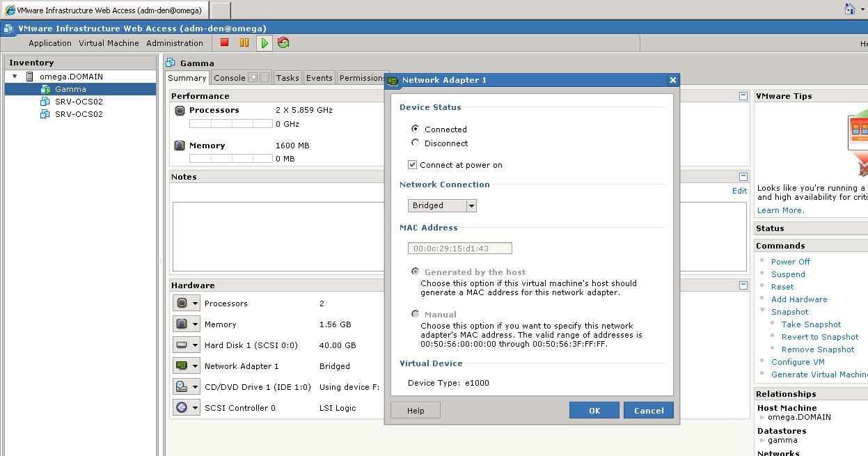
Task: Collapse the Notes panel
Action: [743, 177]
